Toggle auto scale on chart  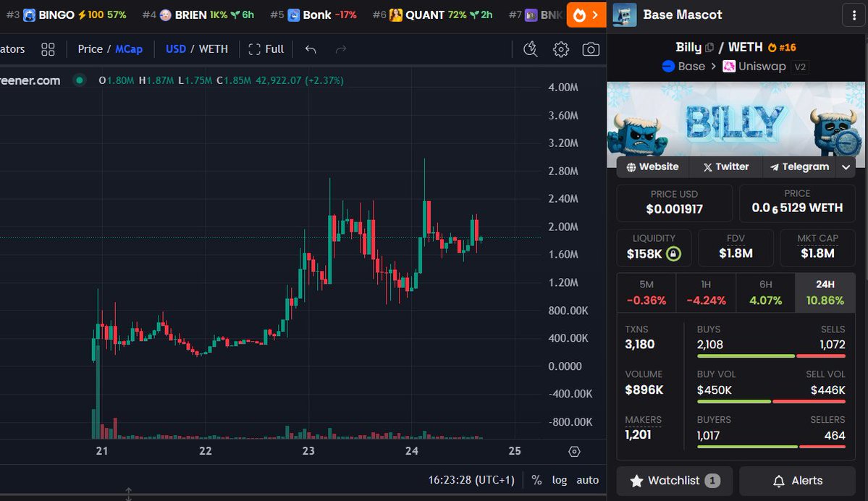click(x=587, y=480)
